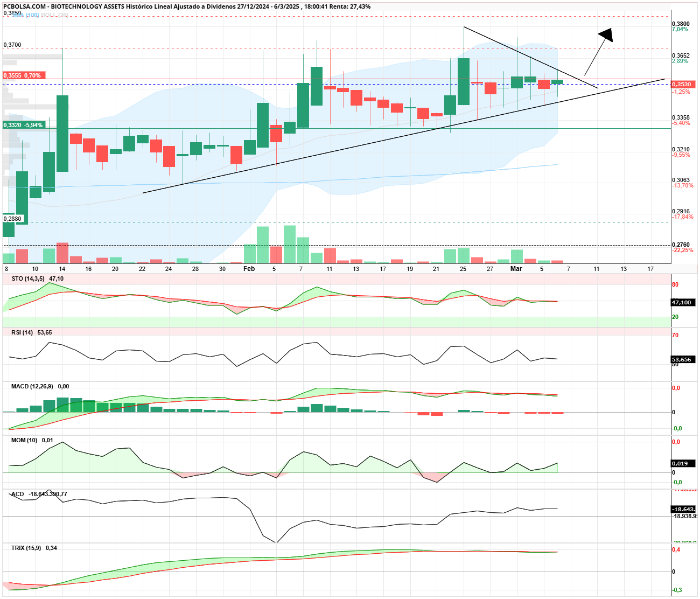Click the '-1,25%' axis percentage

click(x=681, y=92)
